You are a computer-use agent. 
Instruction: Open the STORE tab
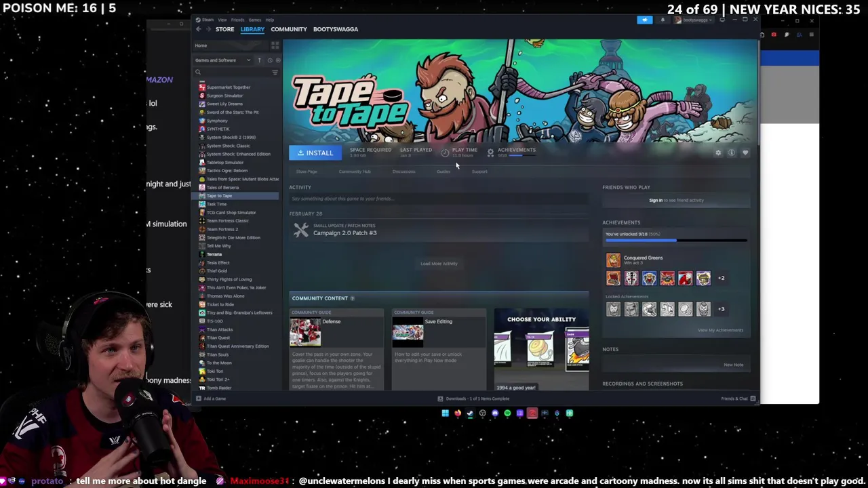click(x=224, y=29)
